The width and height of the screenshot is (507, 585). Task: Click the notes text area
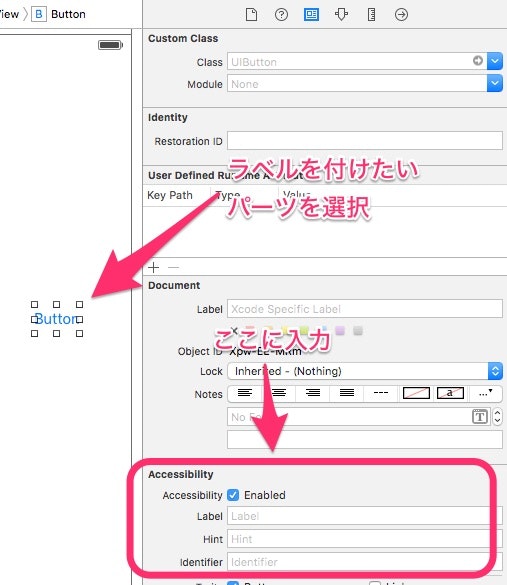(365, 440)
